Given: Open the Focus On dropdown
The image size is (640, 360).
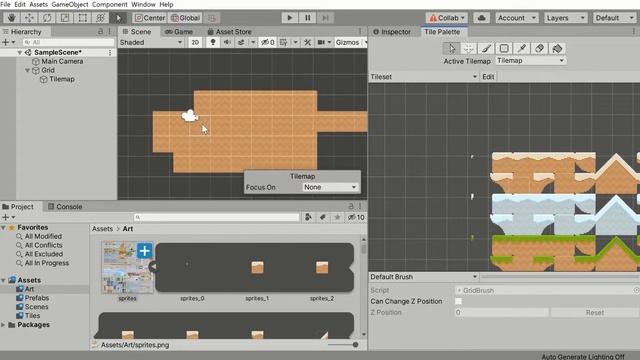Looking at the screenshot, I should click(x=330, y=187).
